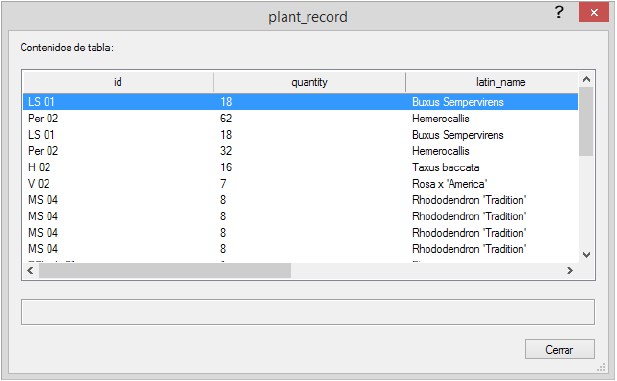Click the horizontal scrollbar thumb
Image resolution: width=617 pixels, height=381 pixels.
165,270
